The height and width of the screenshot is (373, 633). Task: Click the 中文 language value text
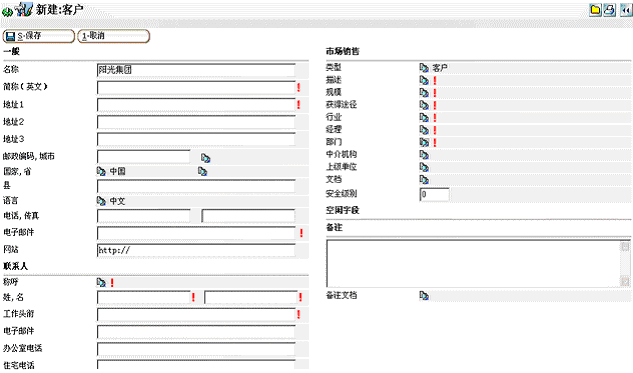click(117, 201)
